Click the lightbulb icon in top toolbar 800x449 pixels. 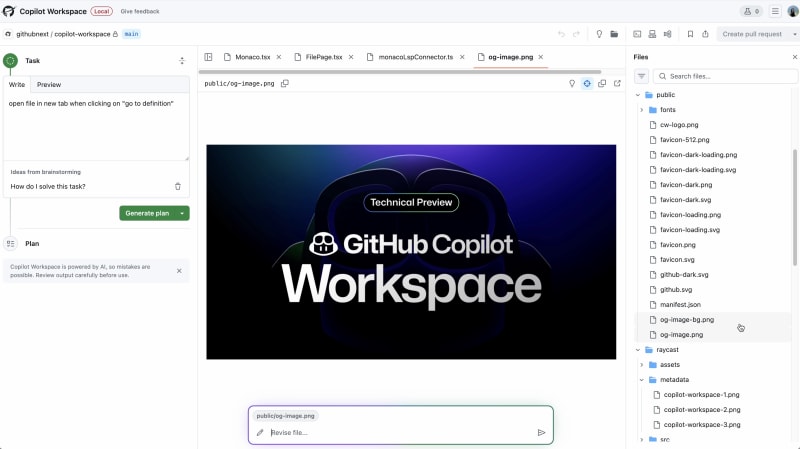tap(599, 34)
